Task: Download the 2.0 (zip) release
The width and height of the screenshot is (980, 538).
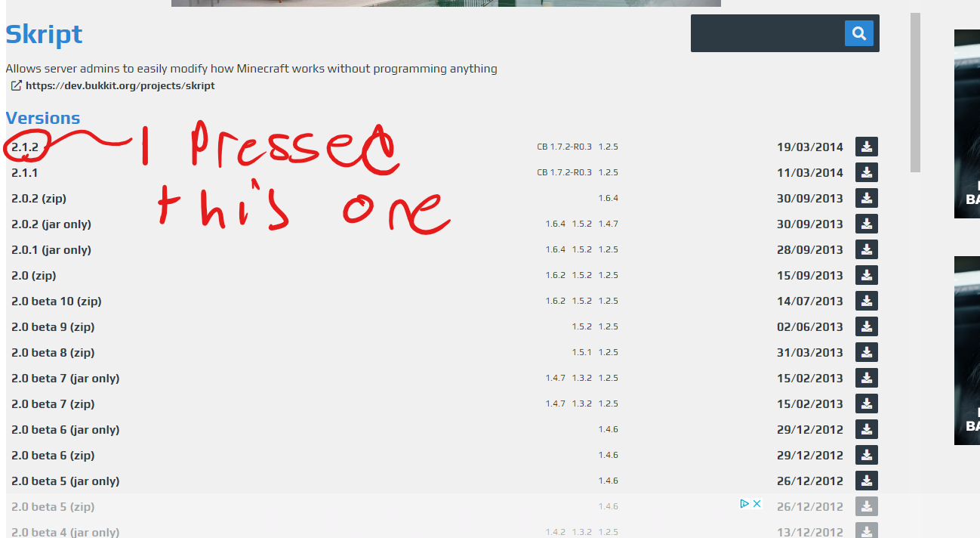Action: [x=867, y=275]
